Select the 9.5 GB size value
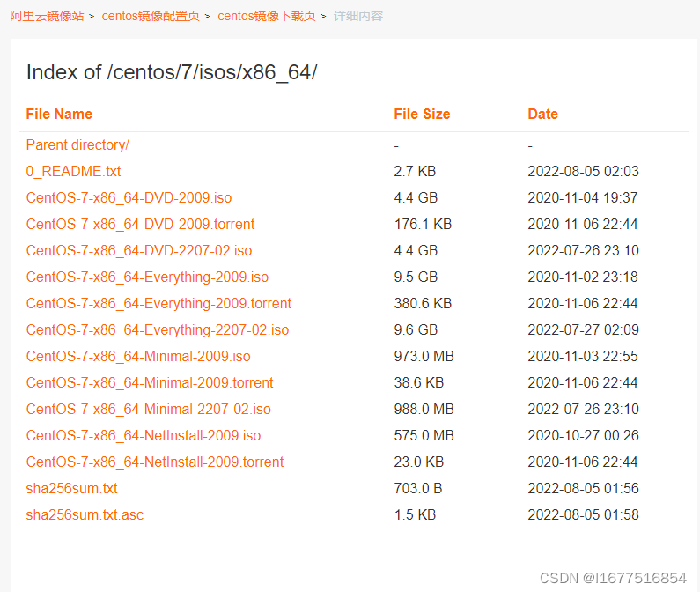Screen dimensions: 700x592 coord(416,277)
